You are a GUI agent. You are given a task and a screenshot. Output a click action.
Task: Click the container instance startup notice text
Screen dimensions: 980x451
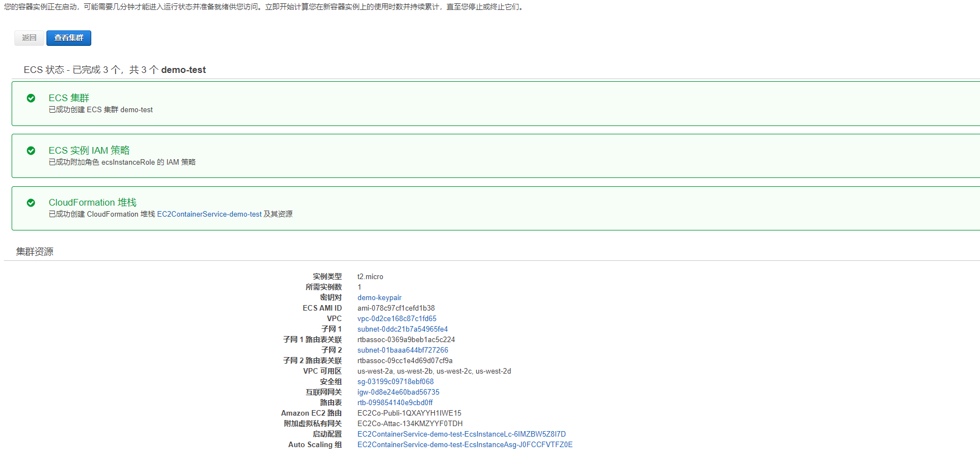pos(264,7)
